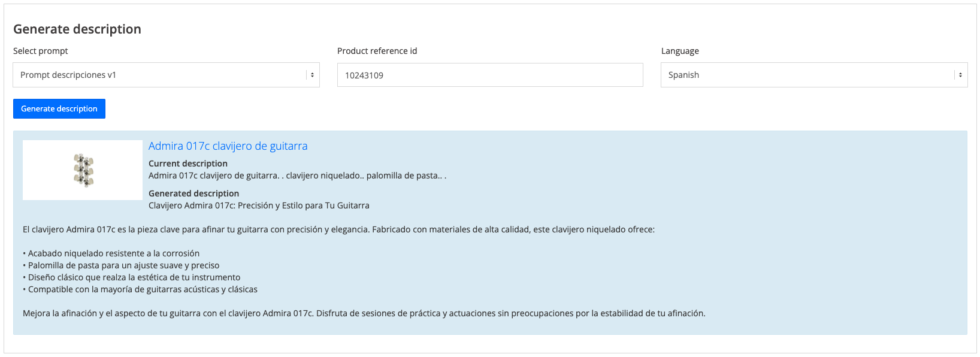Click the guitar tuner product thumbnail

click(83, 170)
